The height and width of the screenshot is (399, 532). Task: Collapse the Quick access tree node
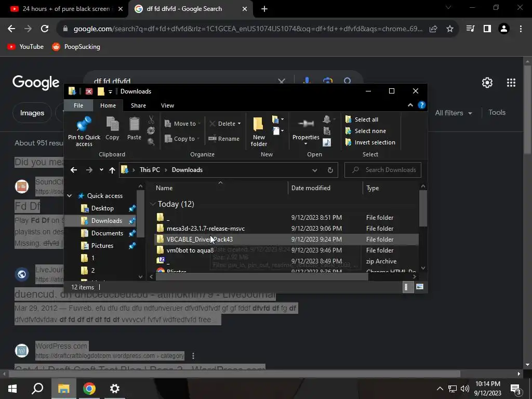(x=70, y=196)
